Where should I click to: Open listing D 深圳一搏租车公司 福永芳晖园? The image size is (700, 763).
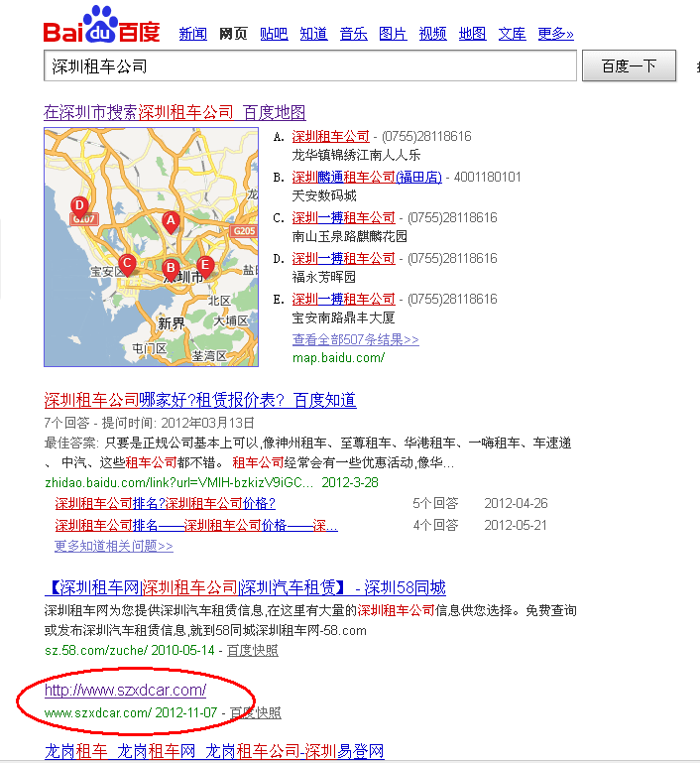coord(344,258)
